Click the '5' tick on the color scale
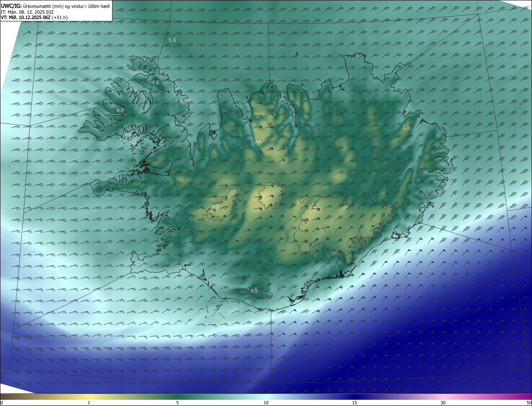This screenshot has width=532, height=406. click(x=177, y=403)
